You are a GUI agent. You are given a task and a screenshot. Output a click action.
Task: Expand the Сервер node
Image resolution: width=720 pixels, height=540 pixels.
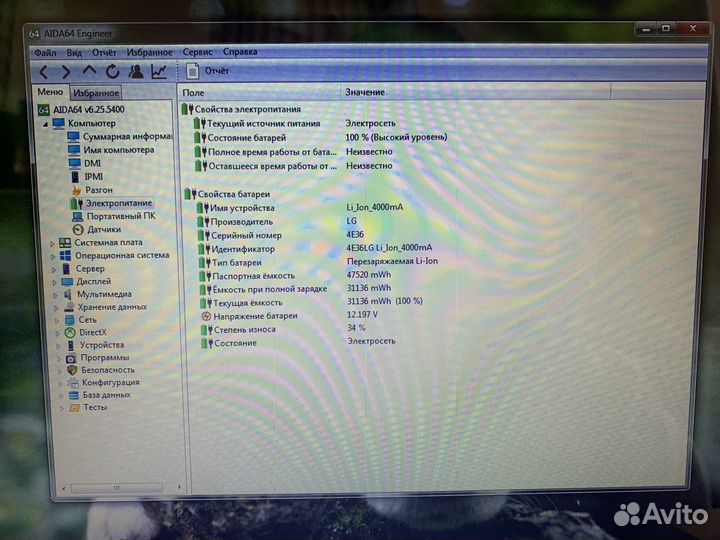point(54,270)
